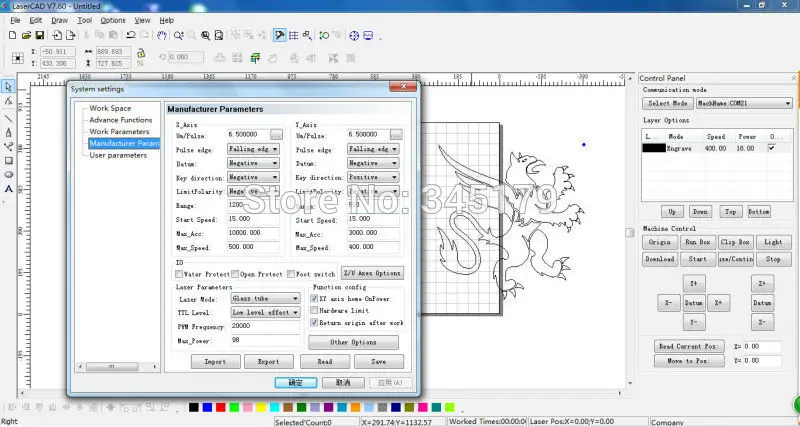This screenshot has height=427, width=800.
Task: Open the Draw menu
Action: tap(60, 20)
